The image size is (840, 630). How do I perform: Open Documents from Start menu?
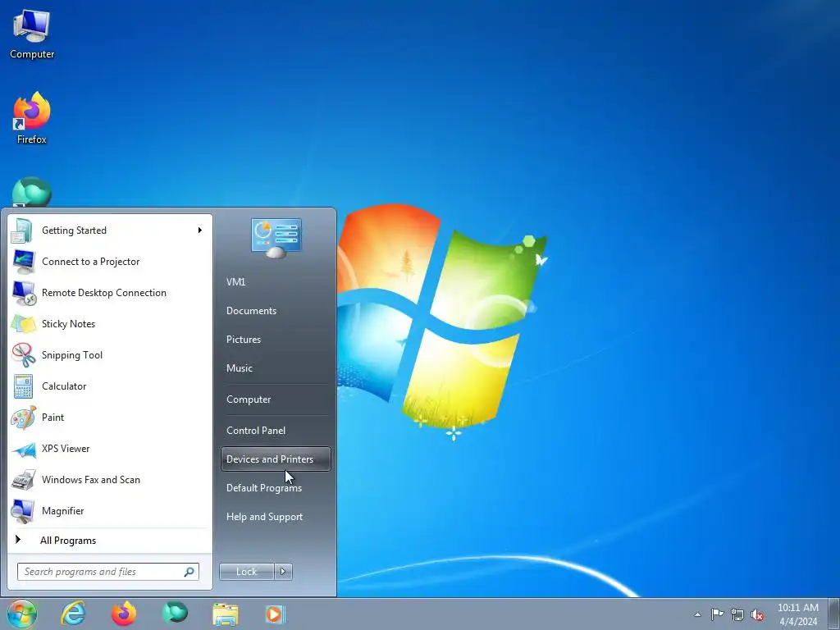(x=251, y=311)
